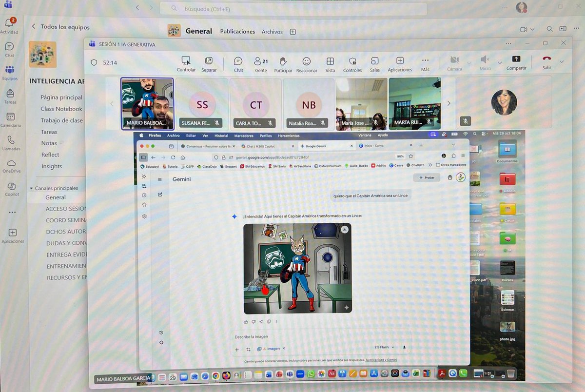This screenshot has height=392, width=585.
Task: Go back to Todos los equipos
Action: pyautogui.click(x=60, y=27)
